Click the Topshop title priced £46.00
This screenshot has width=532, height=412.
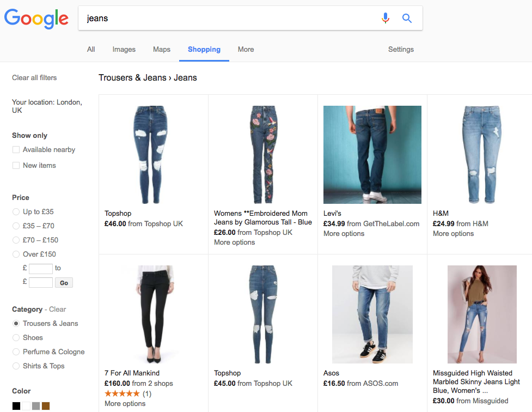118,213
